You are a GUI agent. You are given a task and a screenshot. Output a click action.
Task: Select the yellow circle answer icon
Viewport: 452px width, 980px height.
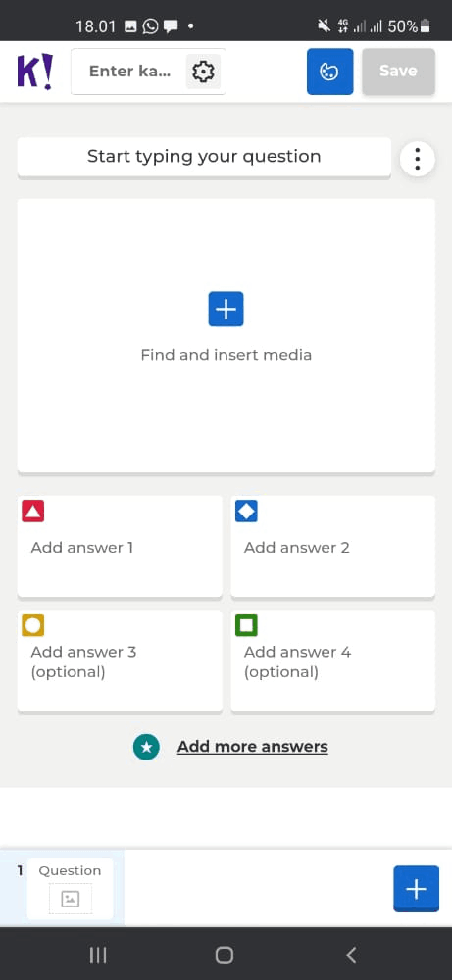click(33, 625)
